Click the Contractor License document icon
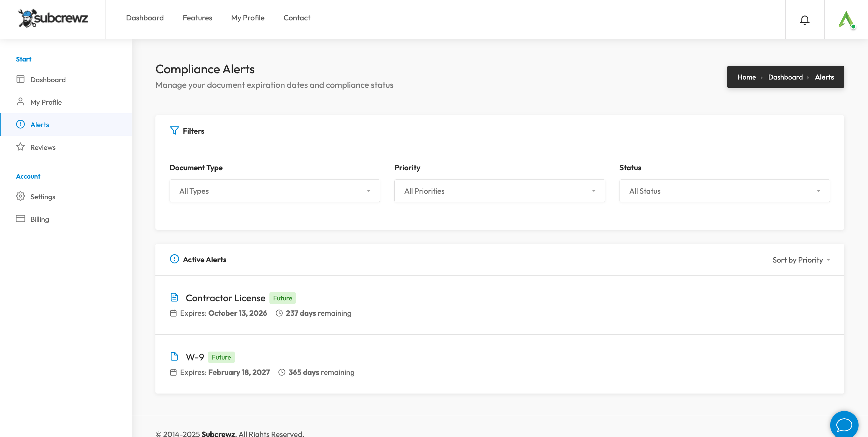Screen dimensions: 868x437 [x=174, y=297]
